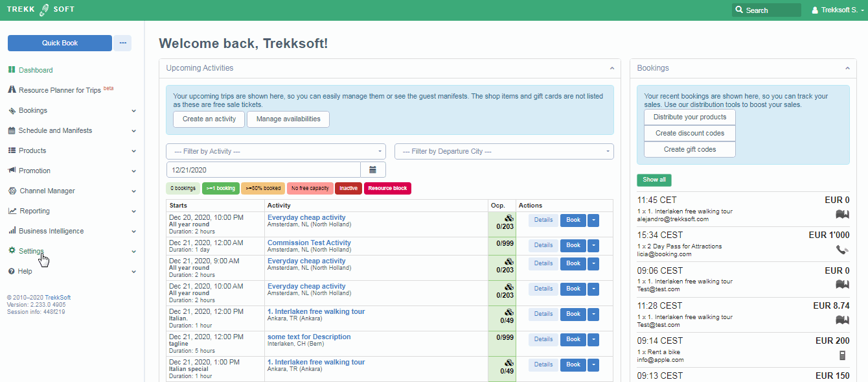This screenshot has height=382, width=868.
Task: Open the date picker calendar icon
Action: click(x=373, y=170)
